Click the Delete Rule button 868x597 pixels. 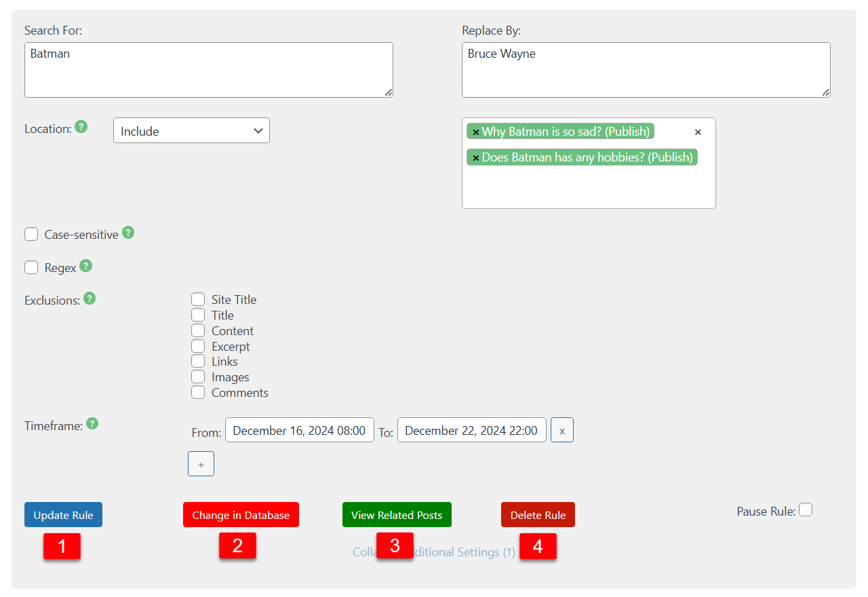tap(538, 515)
